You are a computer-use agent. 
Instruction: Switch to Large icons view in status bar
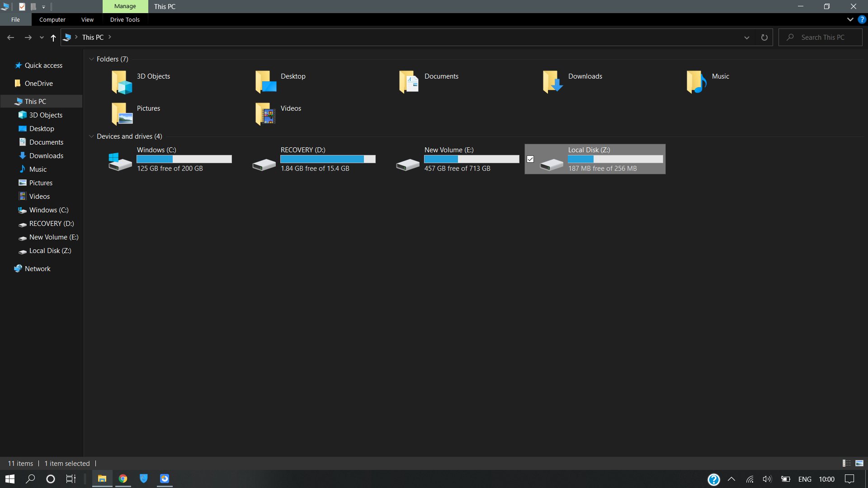(x=859, y=463)
